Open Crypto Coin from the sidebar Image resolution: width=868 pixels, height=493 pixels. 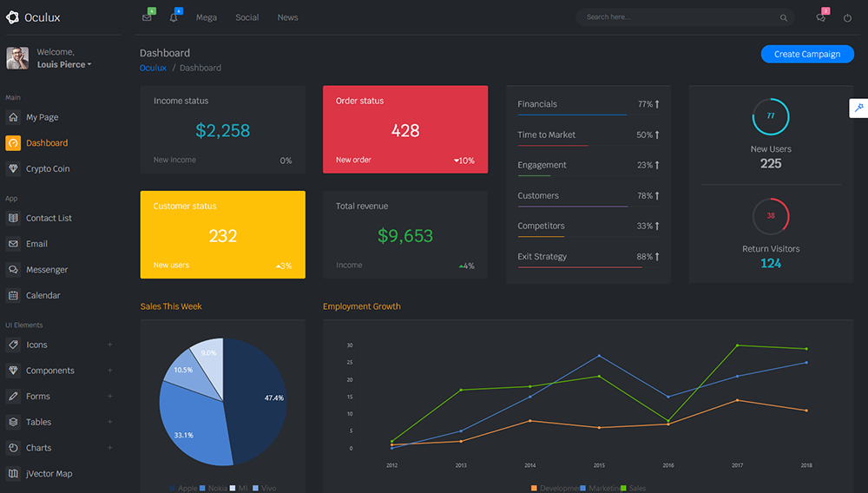pos(48,169)
